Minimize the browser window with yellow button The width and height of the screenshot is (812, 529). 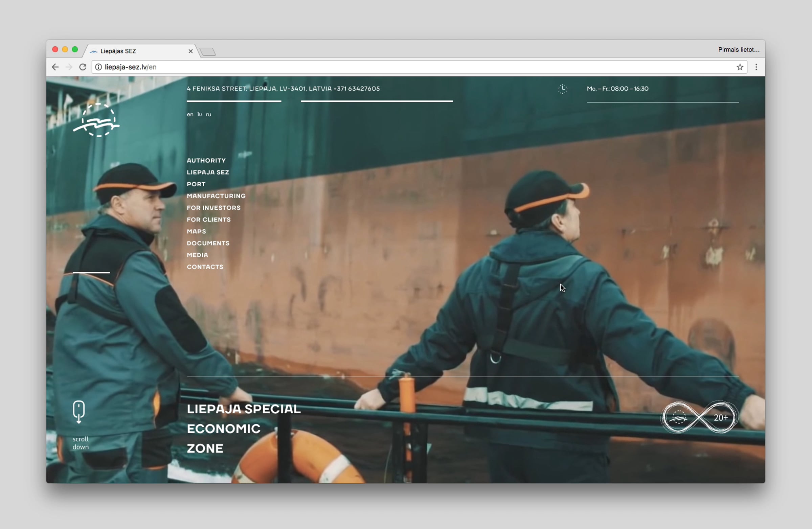[x=65, y=49]
